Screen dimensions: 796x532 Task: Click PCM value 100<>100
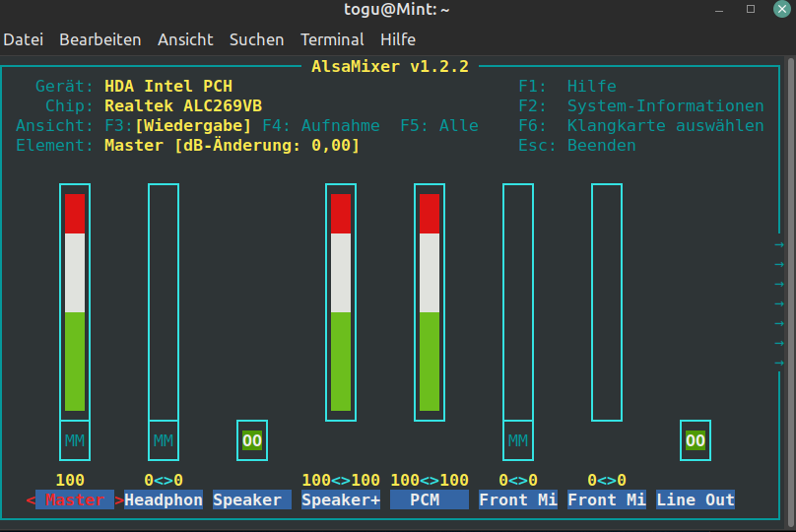pyautogui.click(x=430, y=480)
